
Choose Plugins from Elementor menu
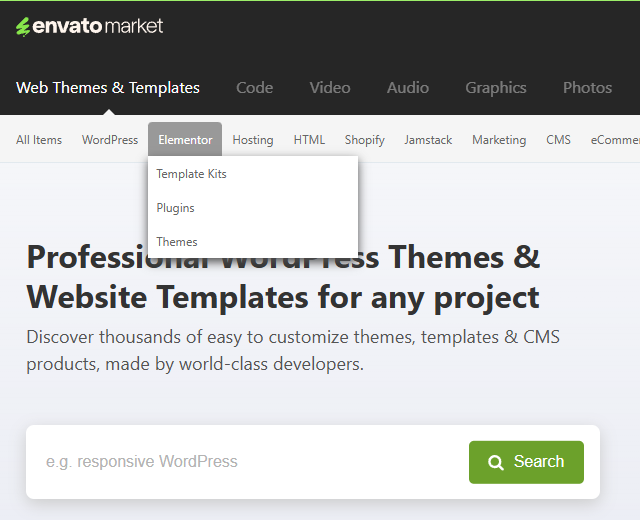175,208
